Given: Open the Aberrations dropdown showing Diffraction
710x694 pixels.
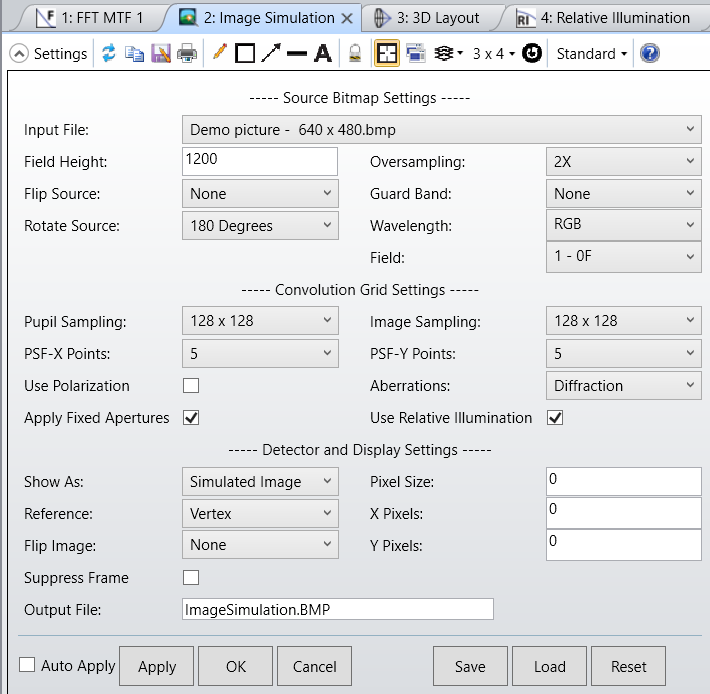Looking at the screenshot, I should 624,386.
